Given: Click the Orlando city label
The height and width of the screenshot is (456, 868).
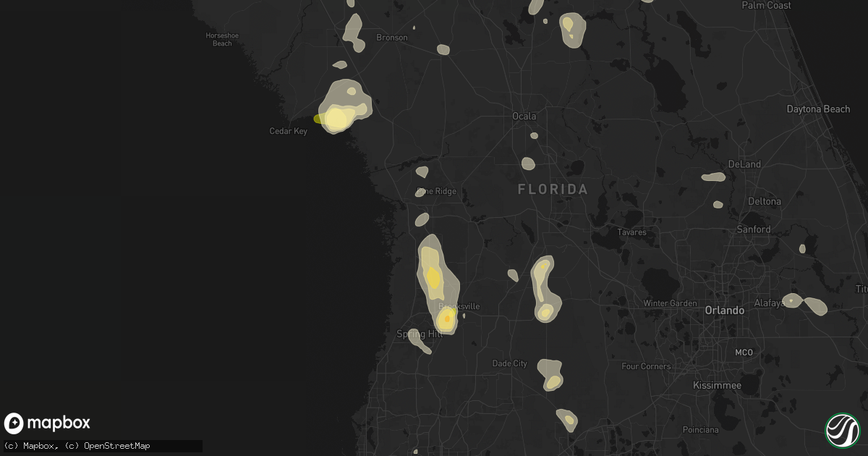Looking at the screenshot, I should [x=725, y=311].
